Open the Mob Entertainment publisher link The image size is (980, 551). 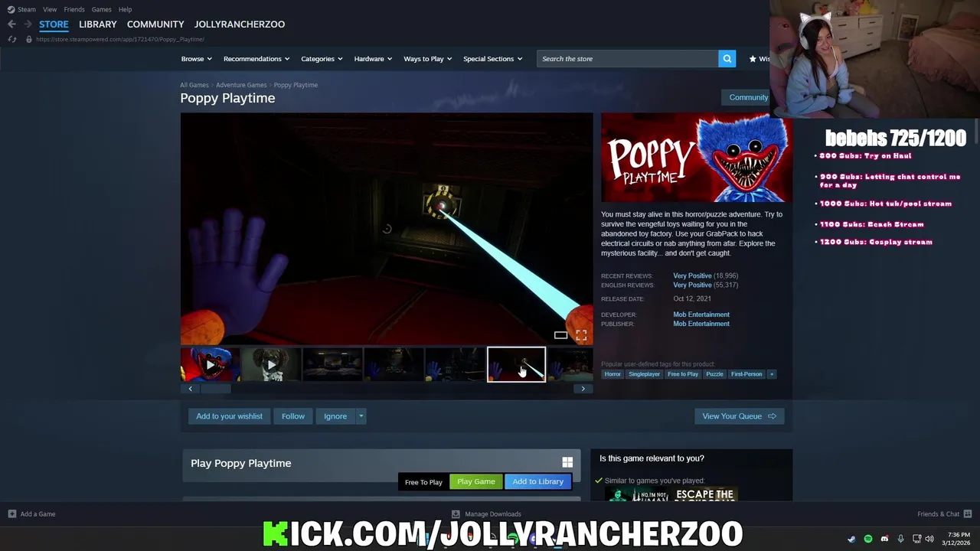701,324
